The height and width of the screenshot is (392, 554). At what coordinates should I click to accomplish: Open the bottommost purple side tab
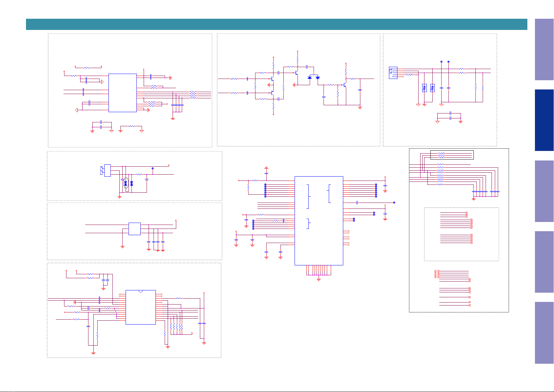tap(544, 333)
